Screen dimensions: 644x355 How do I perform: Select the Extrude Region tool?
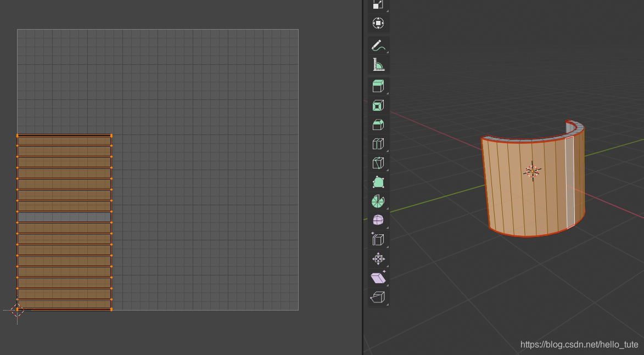point(378,86)
